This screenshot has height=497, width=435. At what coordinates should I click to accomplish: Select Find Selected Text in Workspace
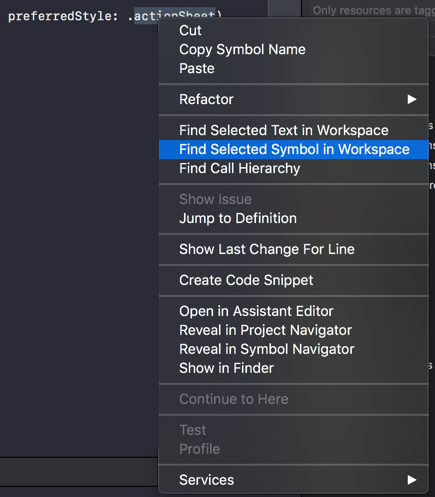click(x=293, y=130)
